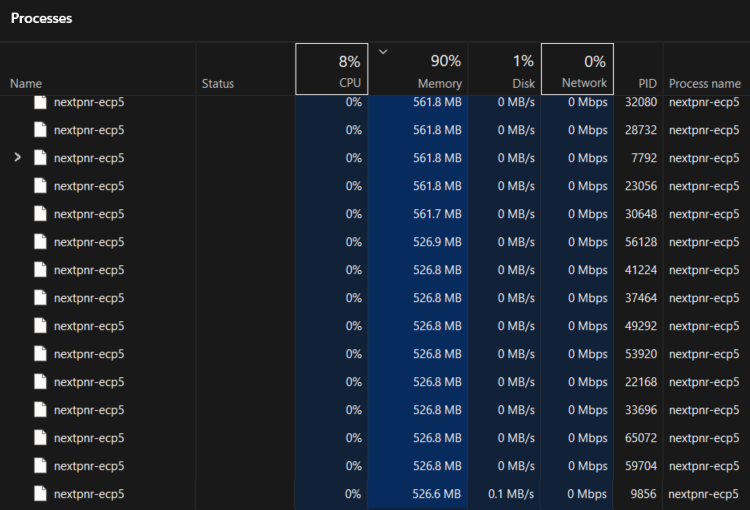Image resolution: width=750 pixels, height=510 pixels.
Task: Select PID value 22168
Action: (641, 381)
